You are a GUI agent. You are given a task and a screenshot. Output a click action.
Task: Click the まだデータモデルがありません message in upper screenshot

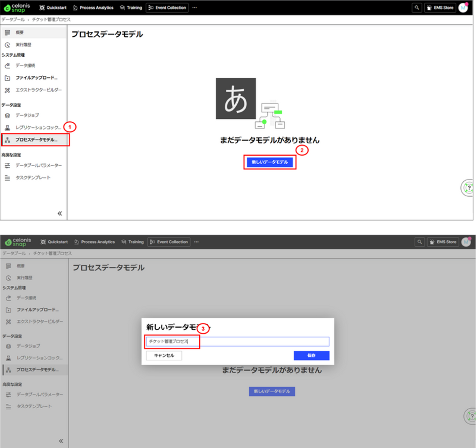tap(270, 140)
